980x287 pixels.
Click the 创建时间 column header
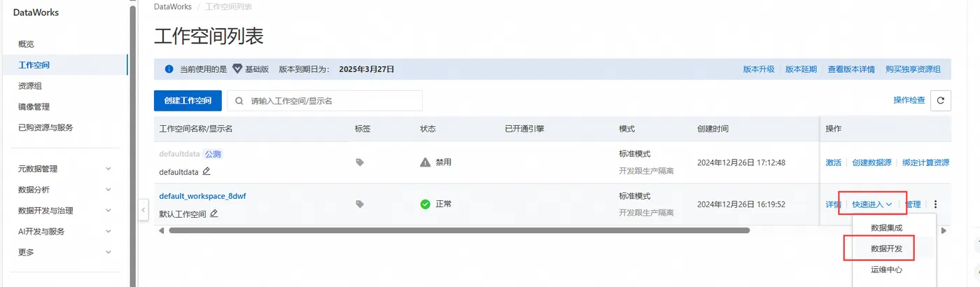click(713, 129)
